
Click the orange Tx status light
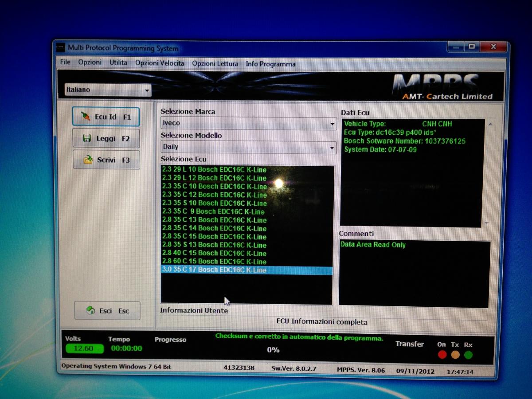[x=455, y=355]
